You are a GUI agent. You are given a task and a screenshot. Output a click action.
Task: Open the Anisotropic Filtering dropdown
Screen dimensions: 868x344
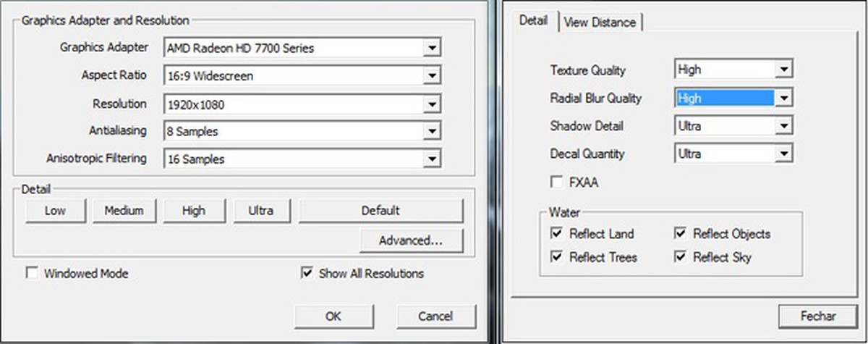point(432,159)
